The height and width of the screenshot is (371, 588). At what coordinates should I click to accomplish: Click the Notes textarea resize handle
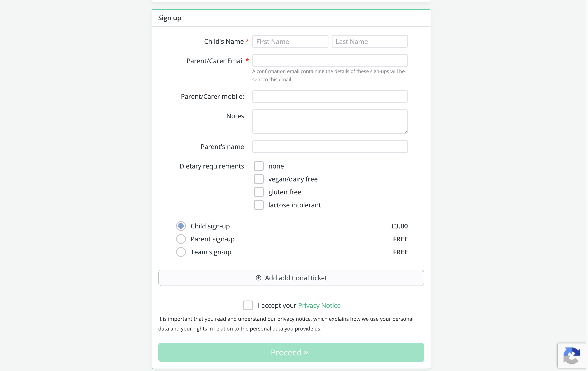(405, 131)
